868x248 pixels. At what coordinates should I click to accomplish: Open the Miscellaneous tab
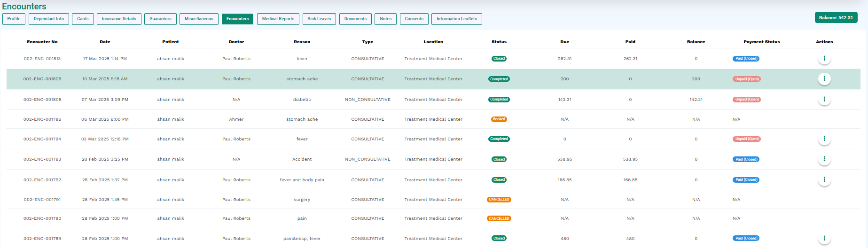[199, 19]
